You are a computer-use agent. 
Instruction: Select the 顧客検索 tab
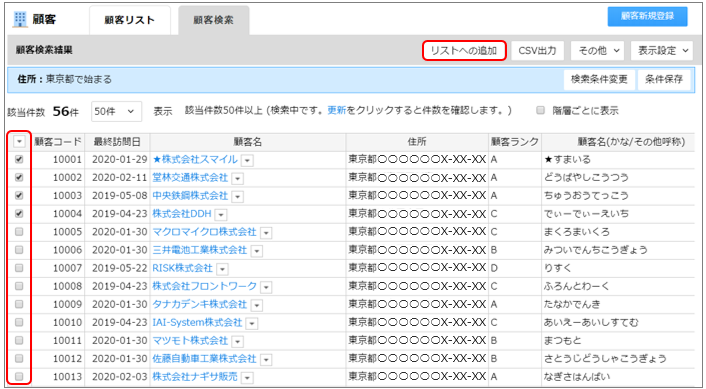point(214,20)
